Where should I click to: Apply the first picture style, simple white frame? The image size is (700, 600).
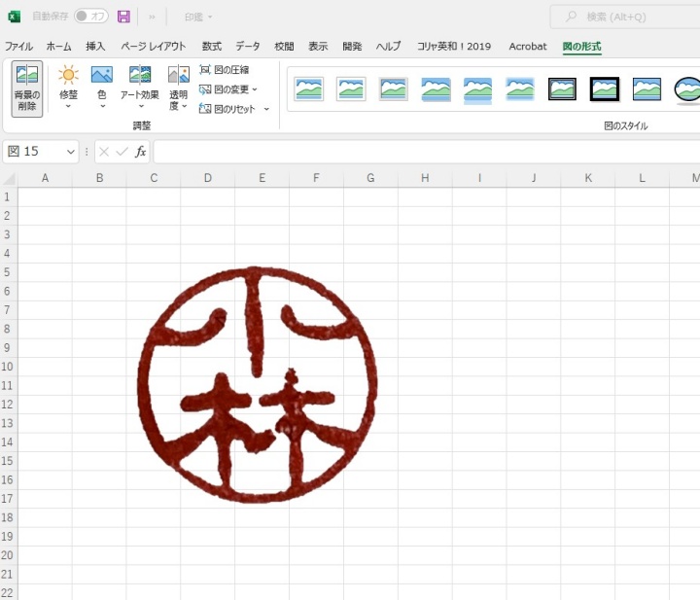309,88
